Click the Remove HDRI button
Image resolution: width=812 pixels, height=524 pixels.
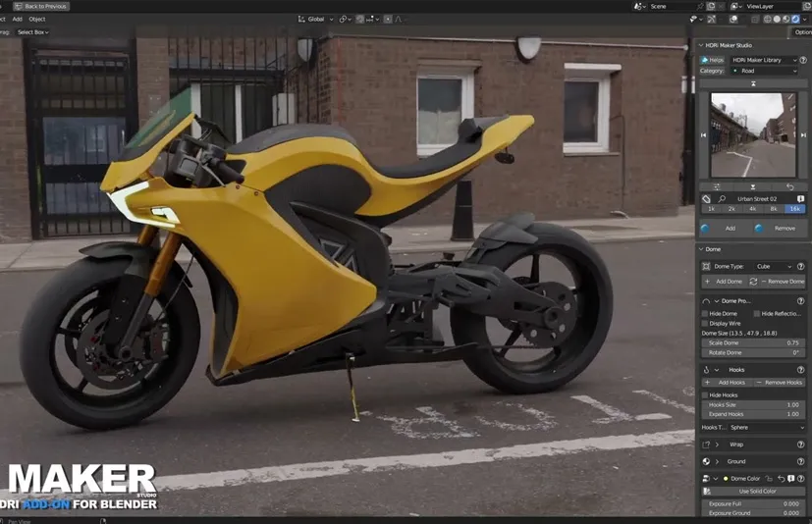tap(780, 228)
